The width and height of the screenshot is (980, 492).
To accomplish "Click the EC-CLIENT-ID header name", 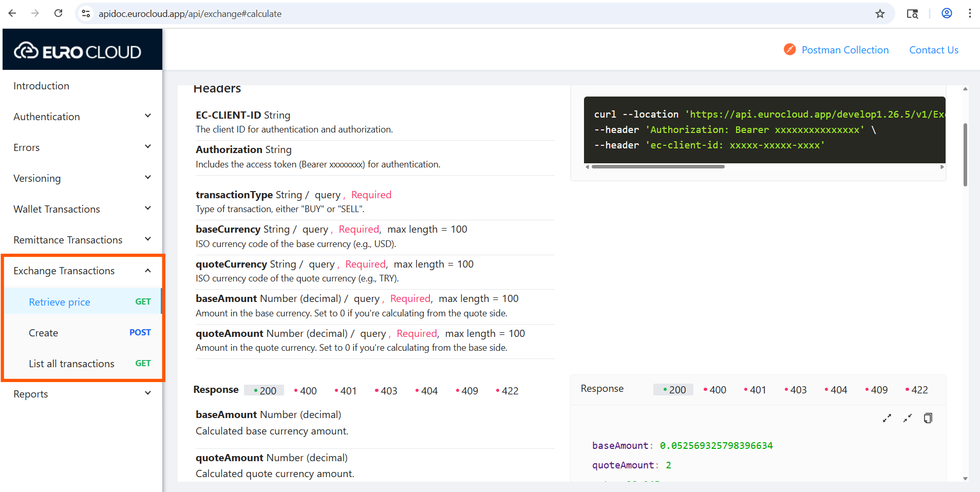I will tap(229, 115).
